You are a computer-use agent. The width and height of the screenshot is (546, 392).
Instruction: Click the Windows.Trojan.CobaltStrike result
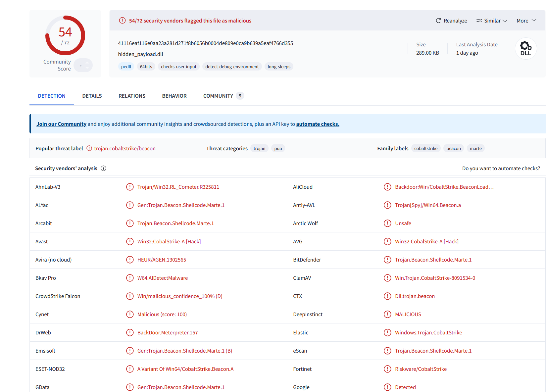428,332
